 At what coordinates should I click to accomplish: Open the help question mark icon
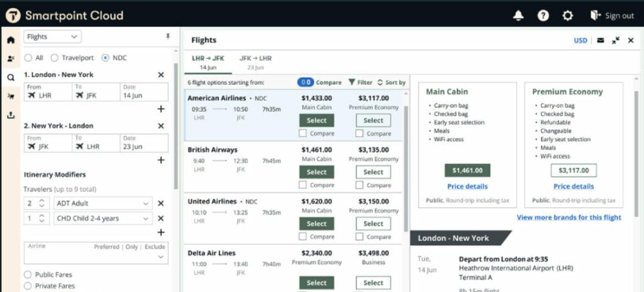point(543,16)
